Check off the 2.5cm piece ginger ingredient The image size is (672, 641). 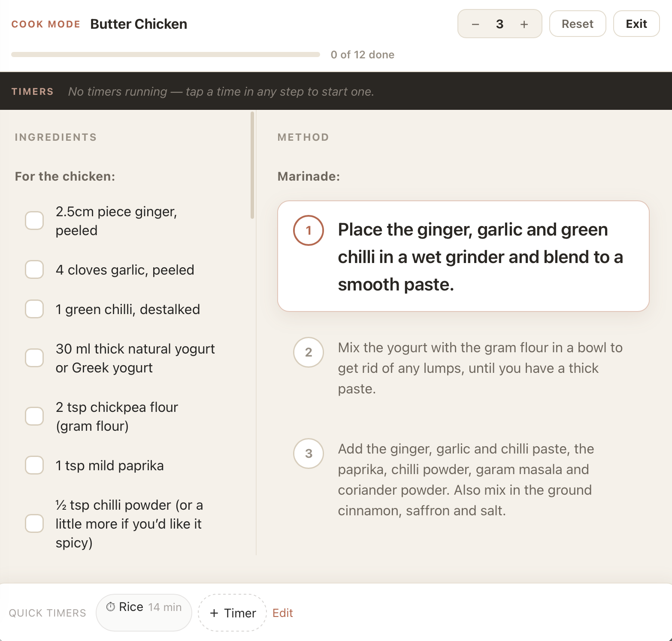click(x=34, y=221)
